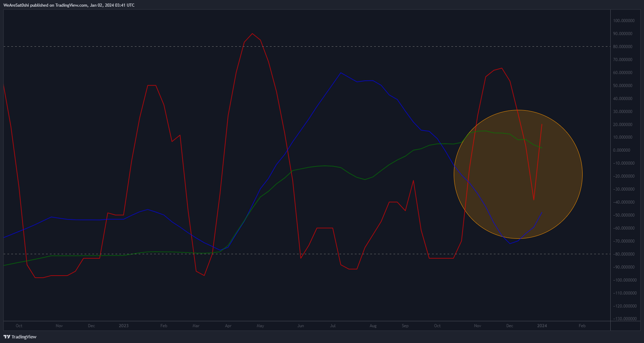Viewport: 644px width, 343px height.
Task: Click the -100.000000 price axis label
Action: pyautogui.click(x=625, y=280)
